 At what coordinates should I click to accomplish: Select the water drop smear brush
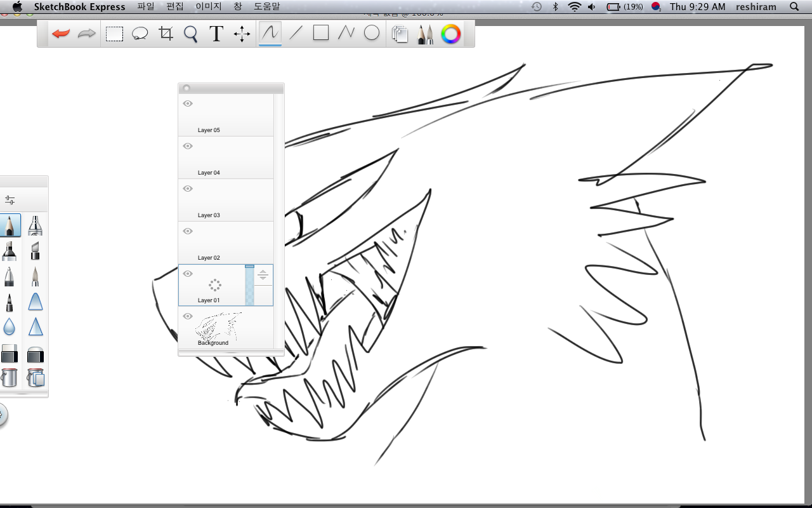click(10, 327)
